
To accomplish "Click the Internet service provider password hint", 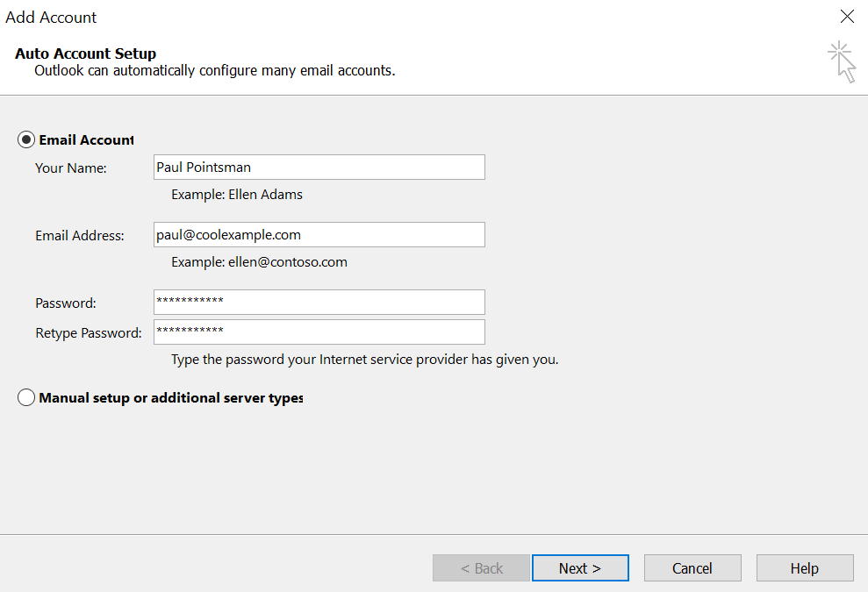I will [365, 360].
